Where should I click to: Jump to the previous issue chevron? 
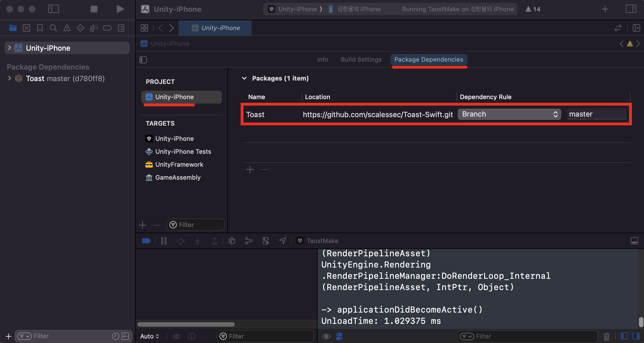[621, 44]
